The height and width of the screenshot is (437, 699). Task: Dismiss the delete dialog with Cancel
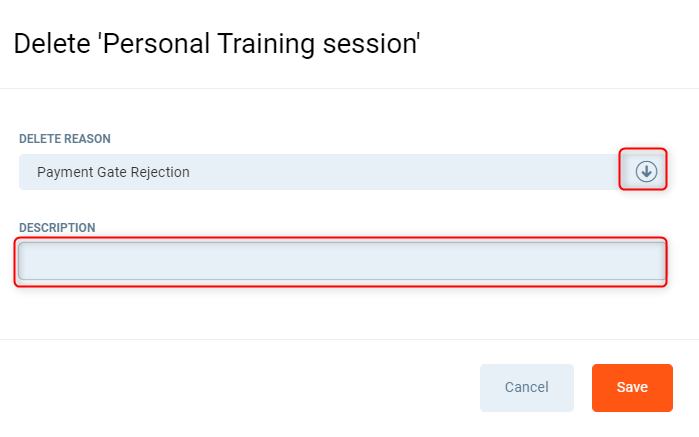click(x=526, y=388)
